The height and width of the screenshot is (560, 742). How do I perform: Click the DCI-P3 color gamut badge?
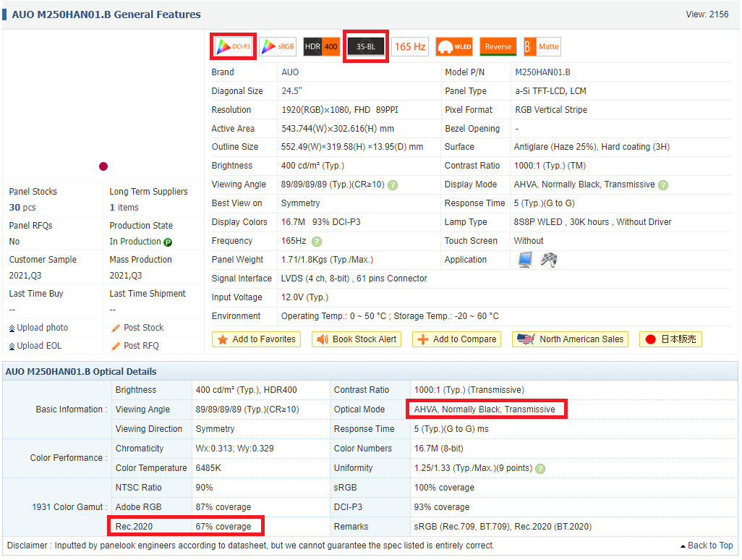coord(234,46)
